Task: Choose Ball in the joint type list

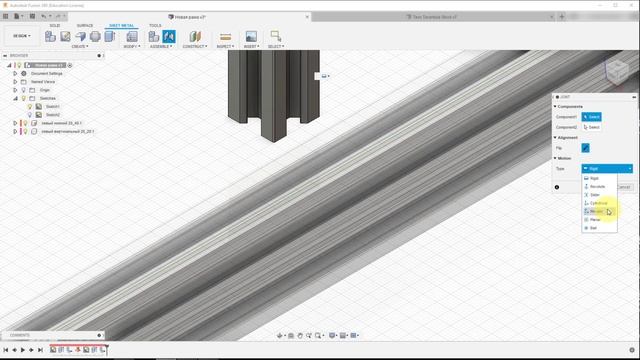Action: [599, 228]
